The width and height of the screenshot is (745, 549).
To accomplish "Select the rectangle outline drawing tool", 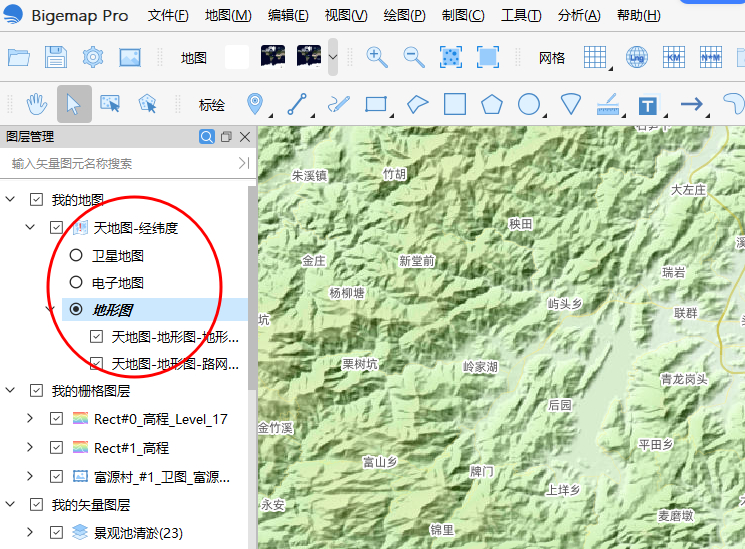I will (377, 105).
